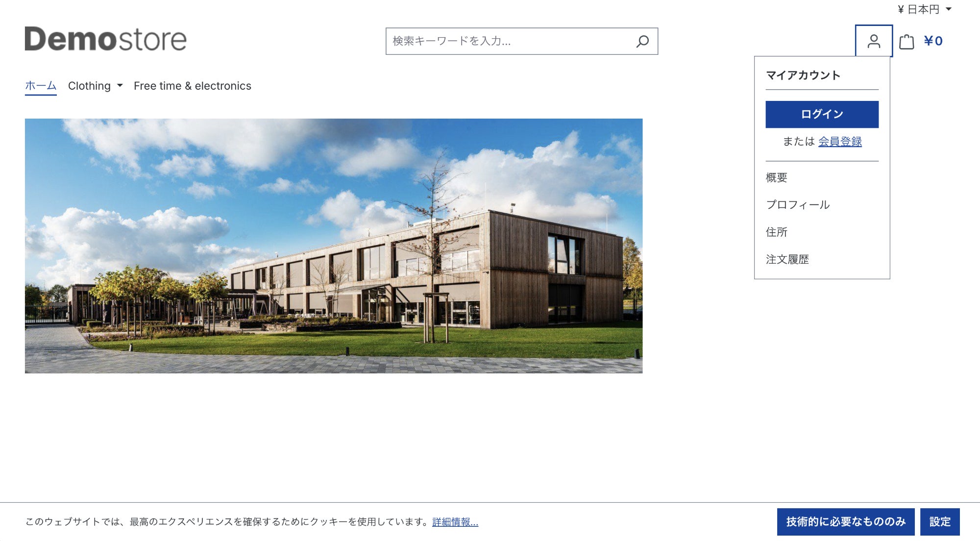The height and width of the screenshot is (541, 980).
Task: Open プロフィール from account menu
Action: pyautogui.click(x=798, y=205)
